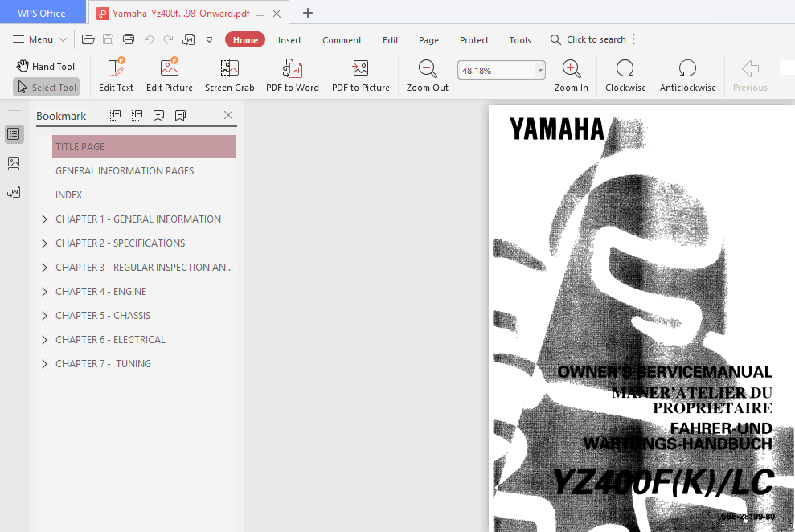Switch to the Comment ribbon tab

click(x=342, y=40)
